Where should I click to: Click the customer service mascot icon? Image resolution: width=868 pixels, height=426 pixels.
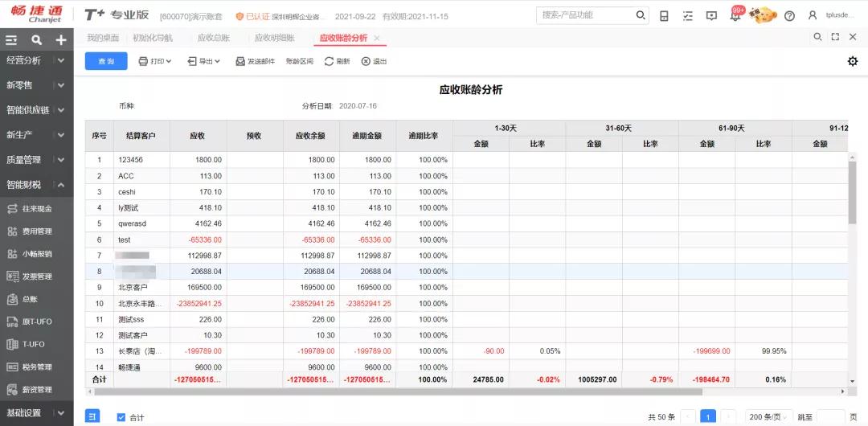763,14
